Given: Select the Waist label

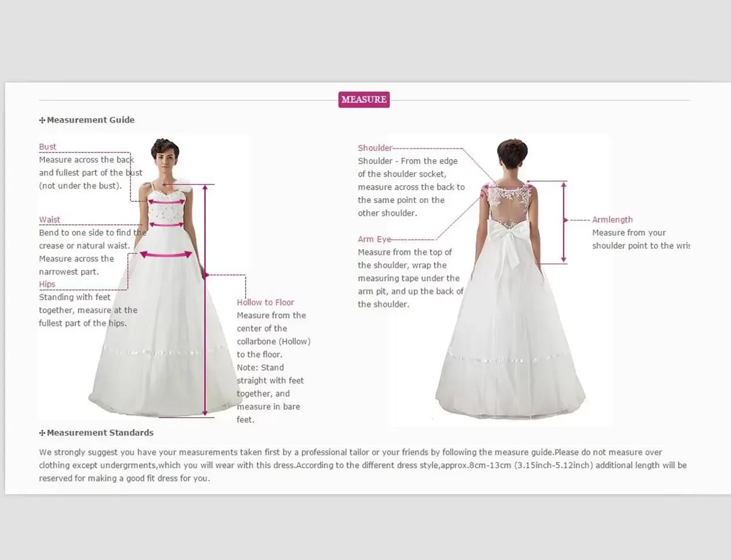Looking at the screenshot, I should [50, 219].
